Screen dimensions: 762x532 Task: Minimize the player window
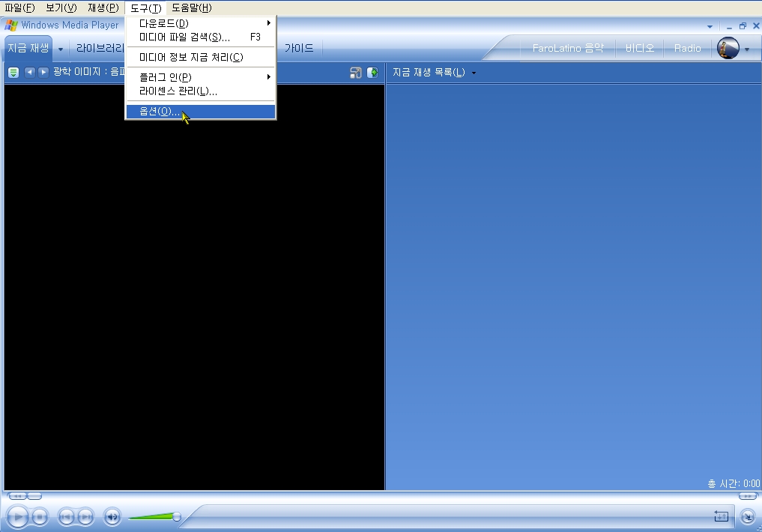pyautogui.click(x=729, y=27)
